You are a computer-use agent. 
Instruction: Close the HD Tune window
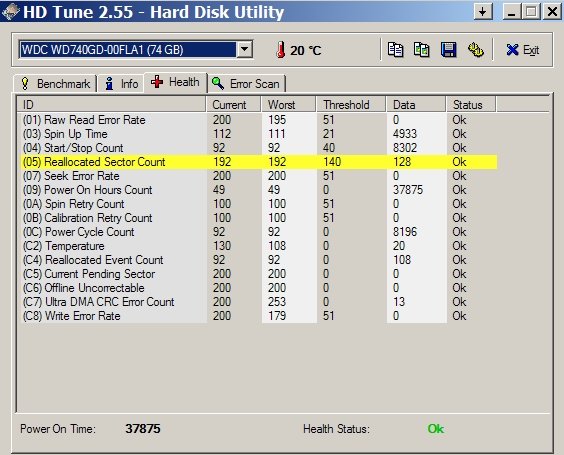point(552,12)
